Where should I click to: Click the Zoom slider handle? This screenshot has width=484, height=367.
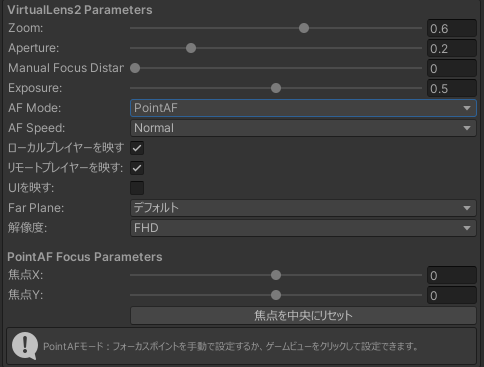[304, 28]
